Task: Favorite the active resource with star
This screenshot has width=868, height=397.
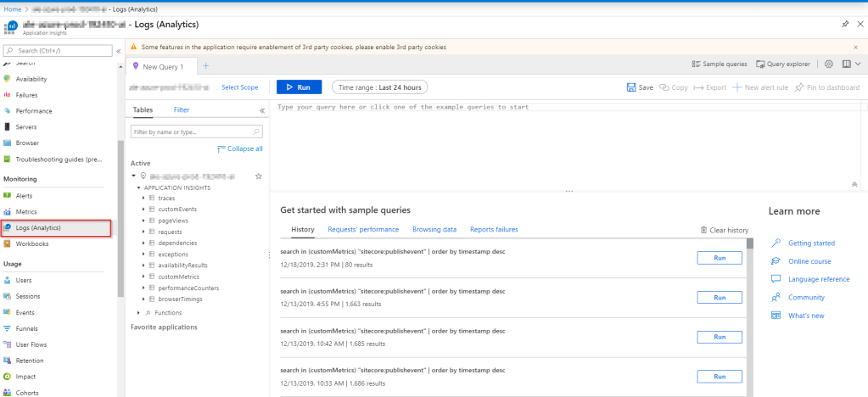Action: [x=259, y=176]
